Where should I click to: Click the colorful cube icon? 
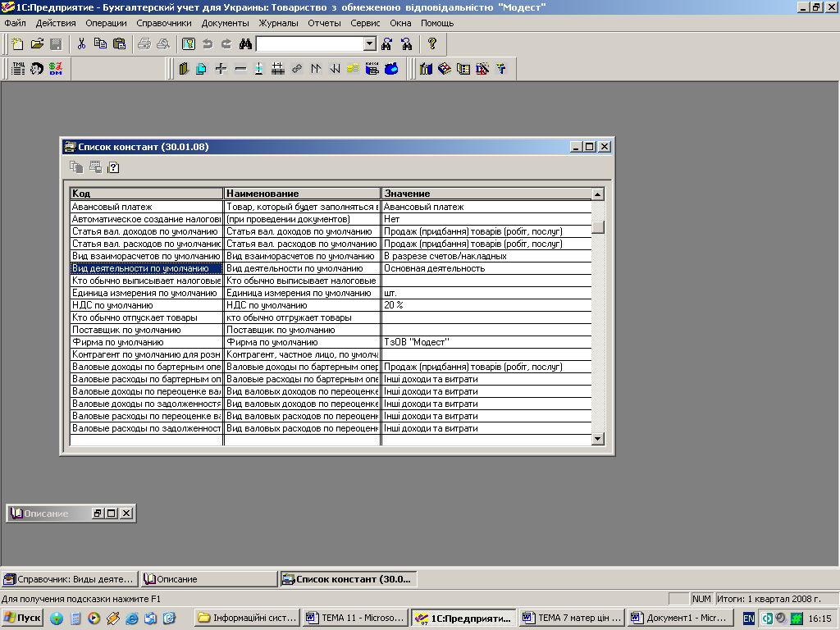(x=445, y=69)
